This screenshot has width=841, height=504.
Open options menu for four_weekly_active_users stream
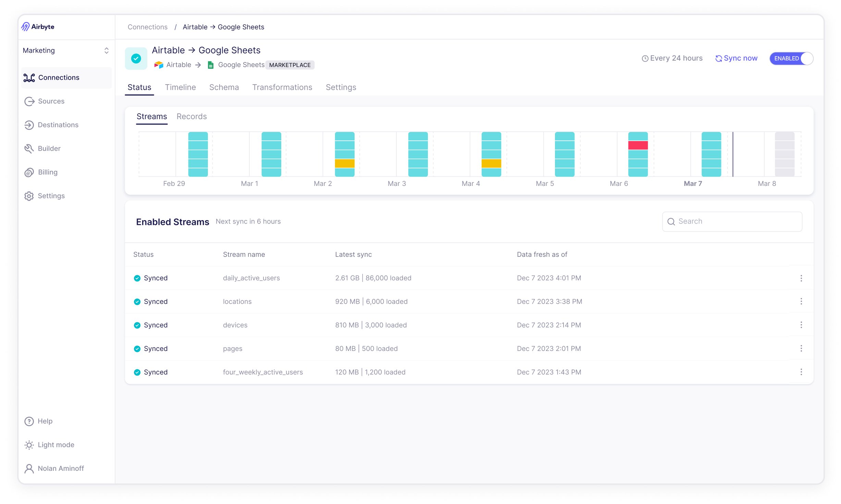point(801,372)
